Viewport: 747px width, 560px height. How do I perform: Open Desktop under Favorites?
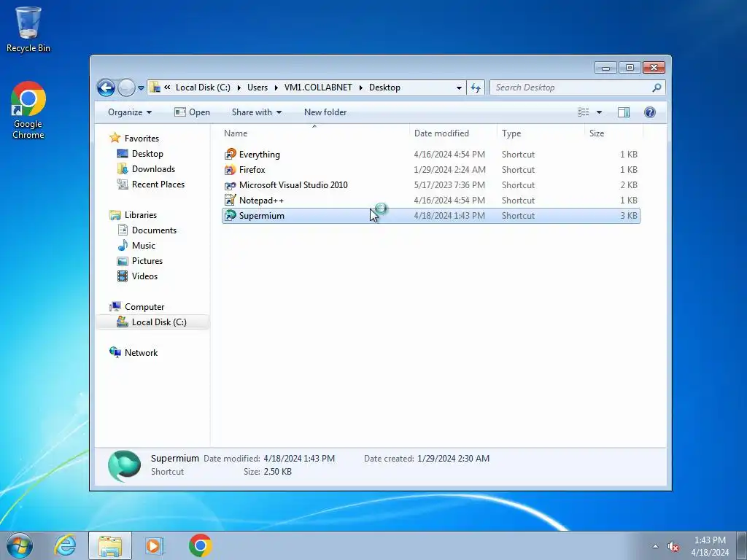[x=147, y=154]
